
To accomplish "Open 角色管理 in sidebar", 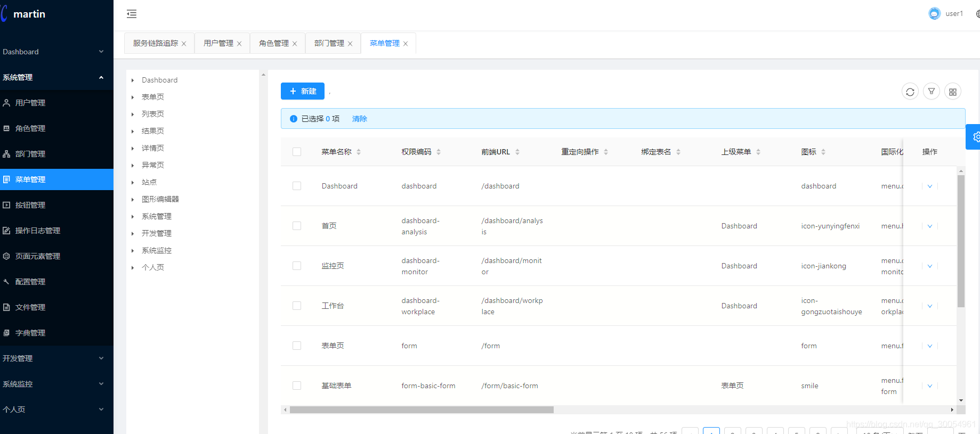I will click(56, 128).
